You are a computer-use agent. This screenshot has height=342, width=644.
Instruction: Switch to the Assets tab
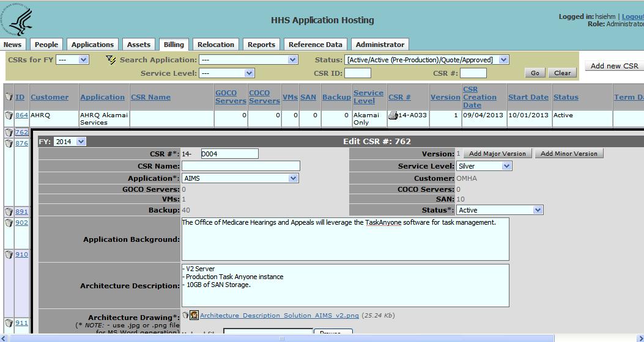tap(139, 45)
